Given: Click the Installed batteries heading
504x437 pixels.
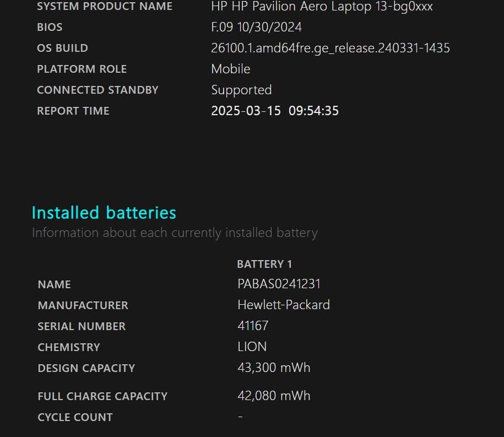Looking at the screenshot, I should click(104, 213).
